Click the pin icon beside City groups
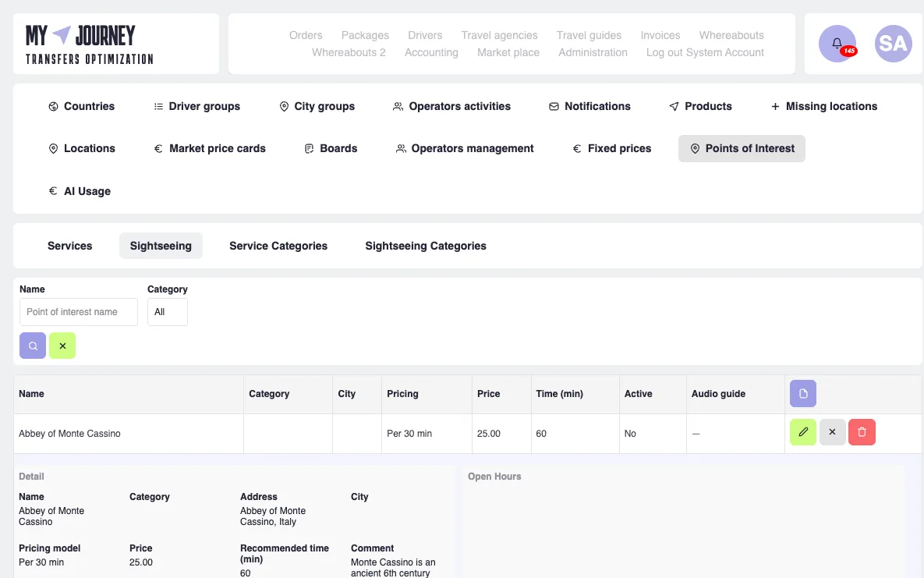The width and height of the screenshot is (924, 578). pos(284,107)
